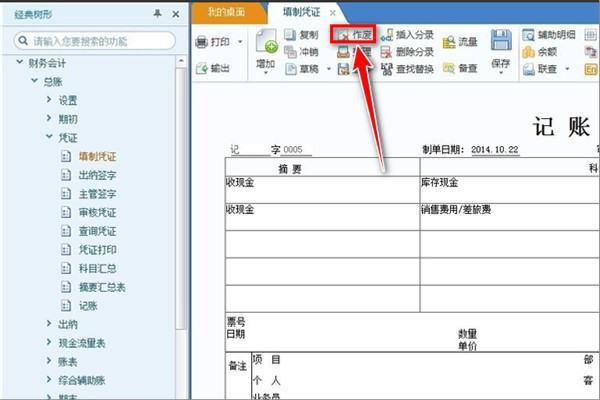This screenshot has width=600, height=400.
Task: Click the 增加 add voucher icon
Action: 267,48
